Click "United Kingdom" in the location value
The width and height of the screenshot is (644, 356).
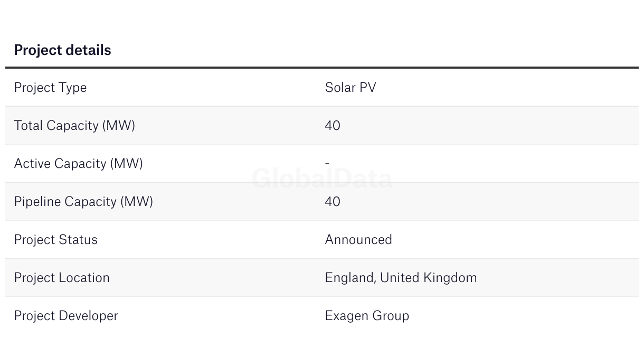coord(428,278)
